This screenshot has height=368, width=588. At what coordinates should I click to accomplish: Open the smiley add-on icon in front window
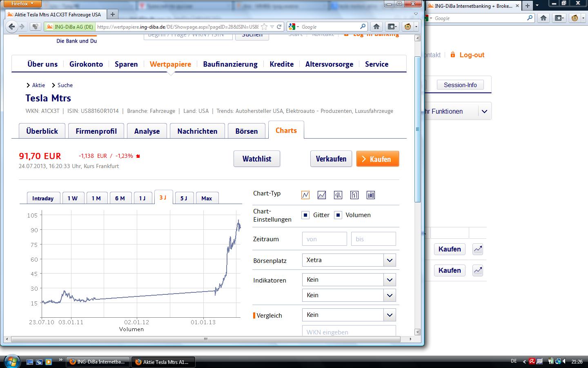coord(408,27)
